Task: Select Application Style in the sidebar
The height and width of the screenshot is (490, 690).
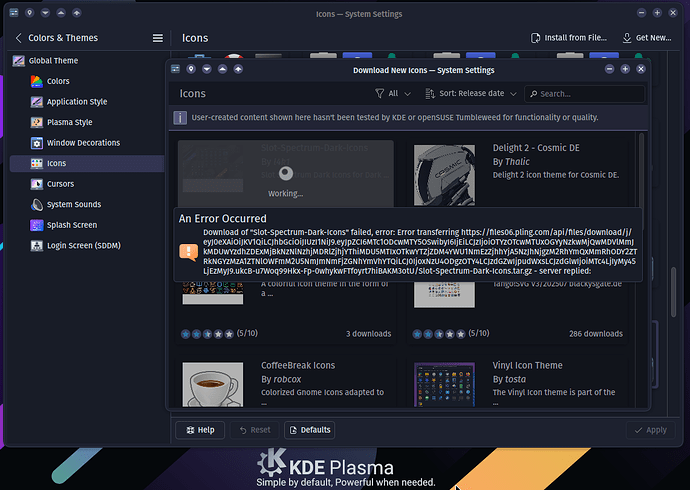Action: (76, 102)
